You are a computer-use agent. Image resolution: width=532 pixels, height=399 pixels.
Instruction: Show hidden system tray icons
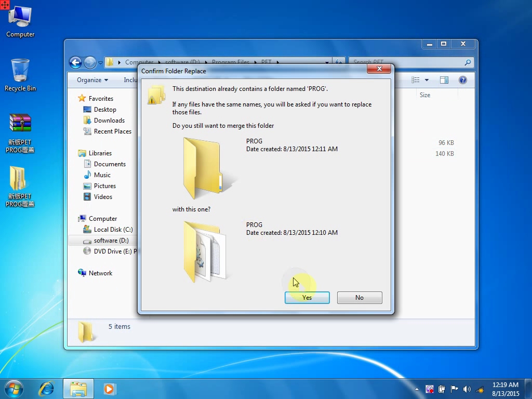click(x=417, y=389)
